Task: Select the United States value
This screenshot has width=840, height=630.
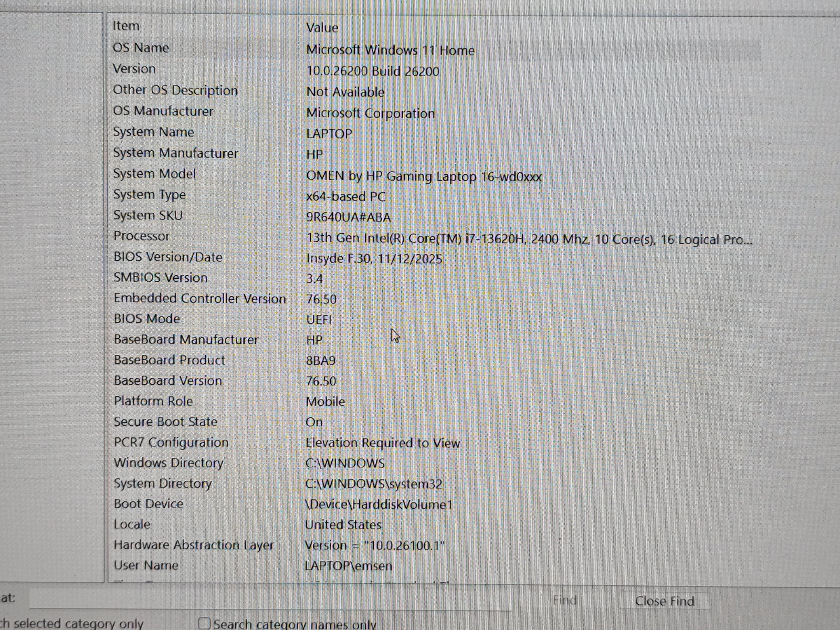Action: point(343,525)
